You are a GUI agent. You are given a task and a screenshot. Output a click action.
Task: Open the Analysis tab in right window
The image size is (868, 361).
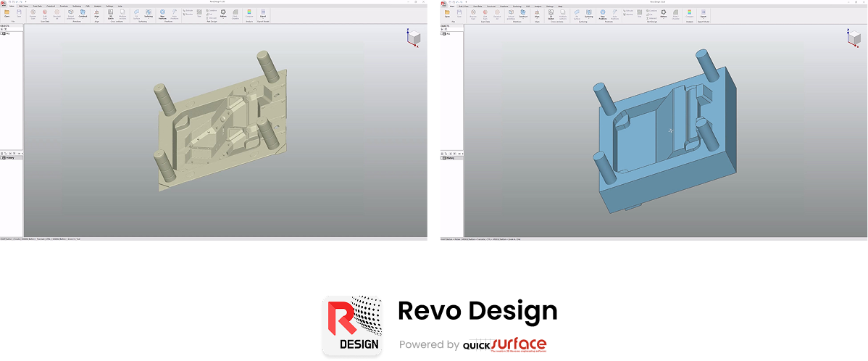point(537,6)
